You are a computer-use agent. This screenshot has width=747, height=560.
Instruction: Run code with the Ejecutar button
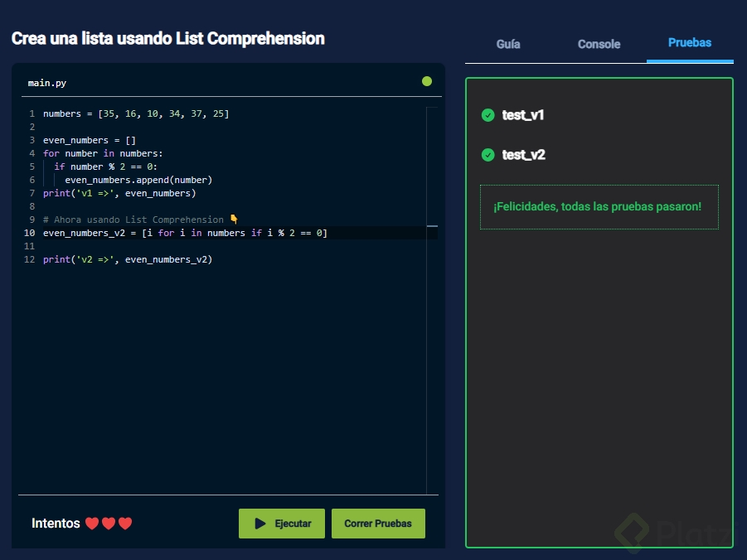282,524
